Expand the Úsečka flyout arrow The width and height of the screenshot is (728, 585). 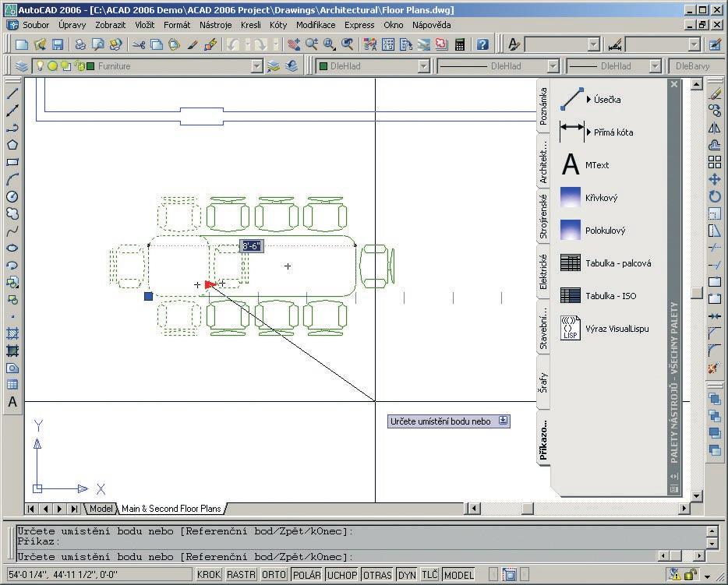588,99
